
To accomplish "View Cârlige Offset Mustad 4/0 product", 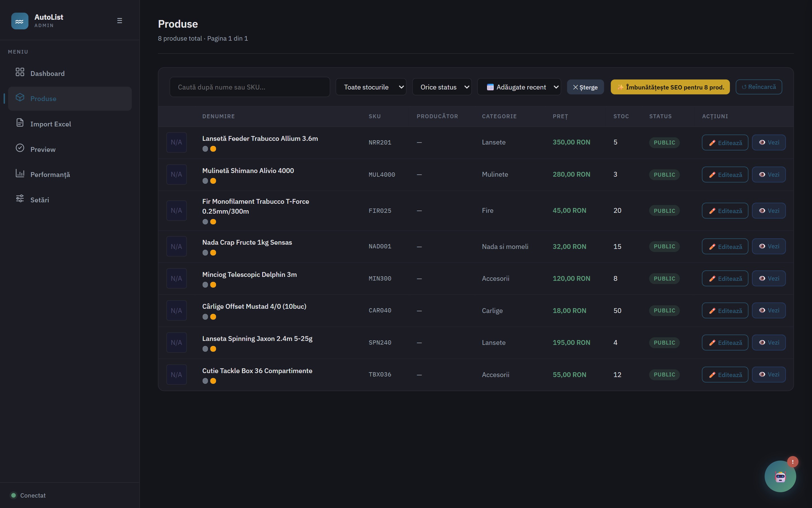I will pyautogui.click(x=769, y=310).
